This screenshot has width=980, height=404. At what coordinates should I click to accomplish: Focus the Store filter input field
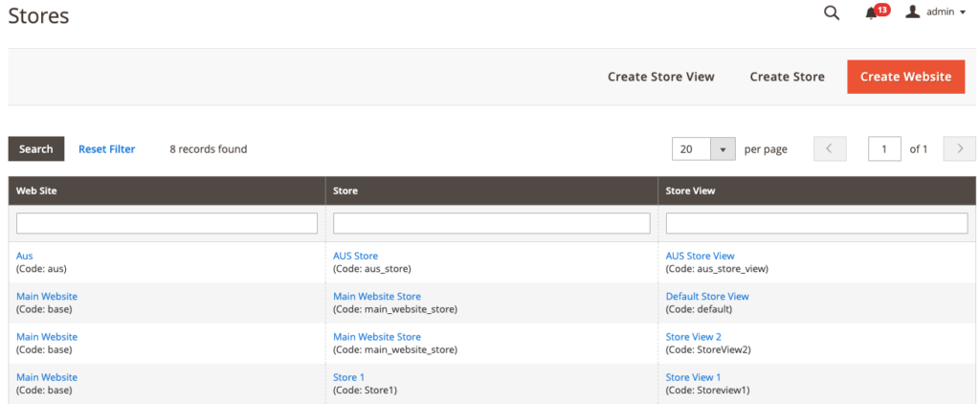491,223
